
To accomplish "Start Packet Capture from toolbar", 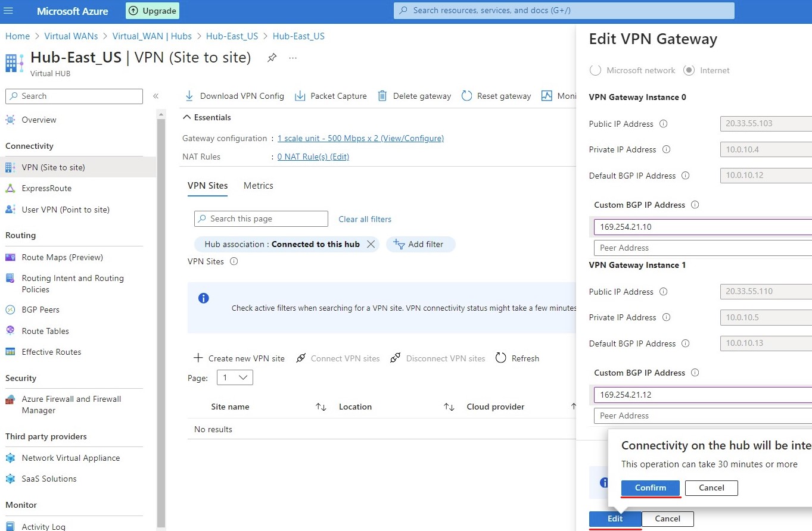I will coord(300,96).
